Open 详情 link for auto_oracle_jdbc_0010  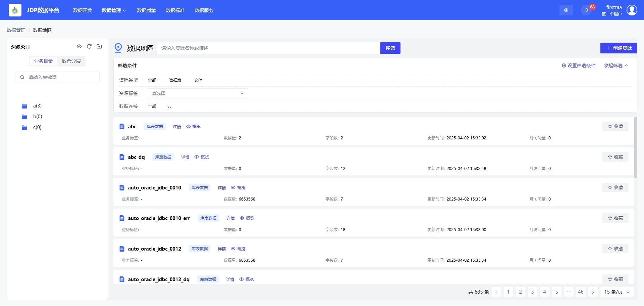(x=222, y=188)
